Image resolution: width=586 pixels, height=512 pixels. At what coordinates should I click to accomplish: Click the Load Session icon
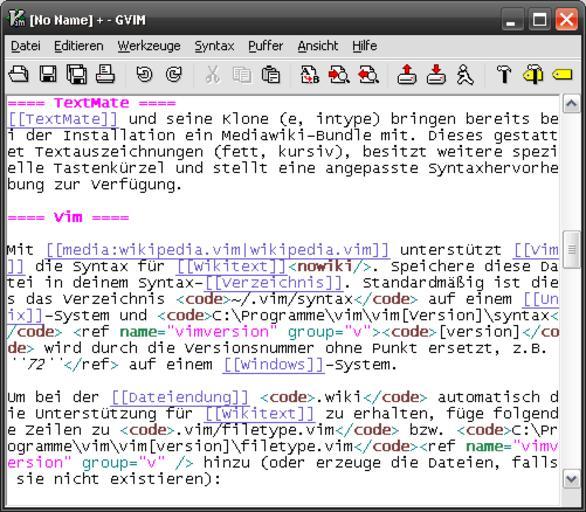(x=407, y=74)
